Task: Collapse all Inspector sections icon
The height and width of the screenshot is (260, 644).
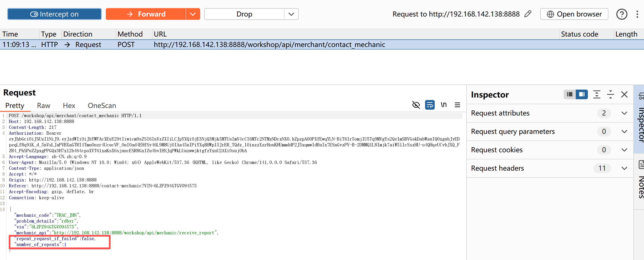Action: (x=610, y=94)
